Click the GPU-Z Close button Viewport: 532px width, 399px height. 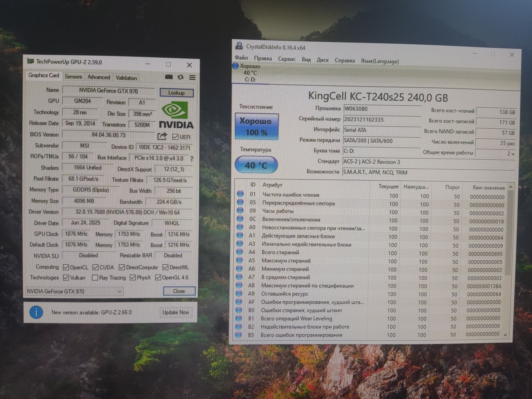pos(179,291)
